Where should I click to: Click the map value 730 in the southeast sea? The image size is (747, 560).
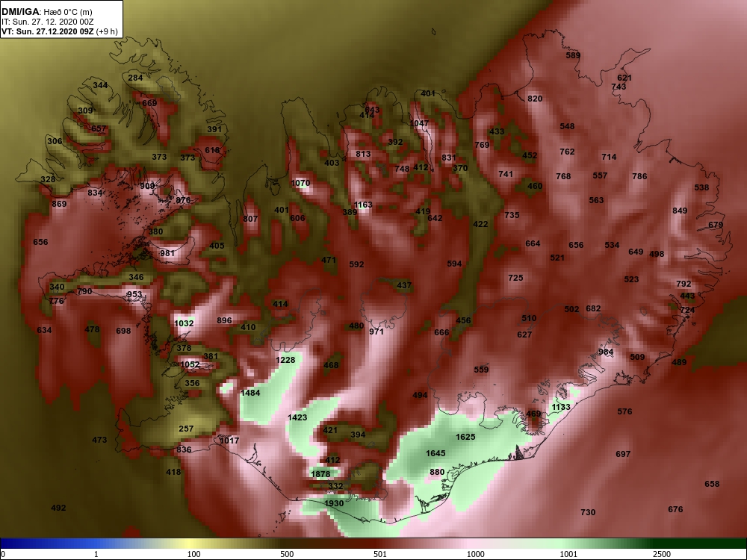pyautogui.click(x=588, y=512)
